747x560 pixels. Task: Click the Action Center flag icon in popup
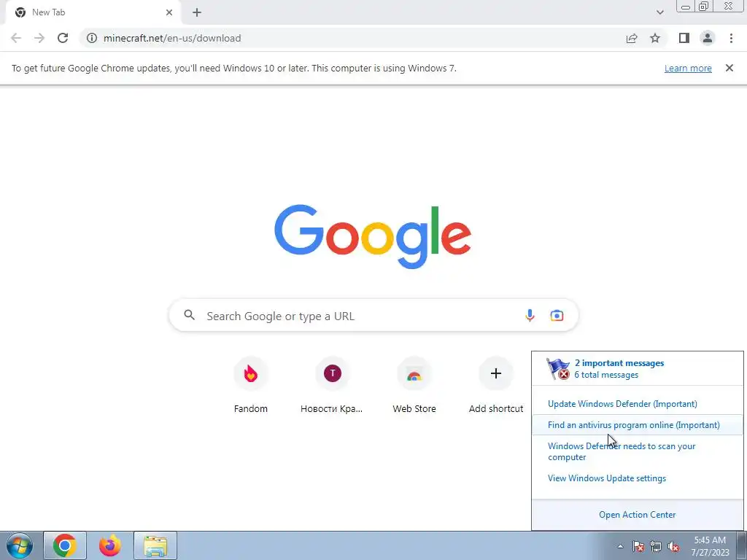(x=558, y=369)
